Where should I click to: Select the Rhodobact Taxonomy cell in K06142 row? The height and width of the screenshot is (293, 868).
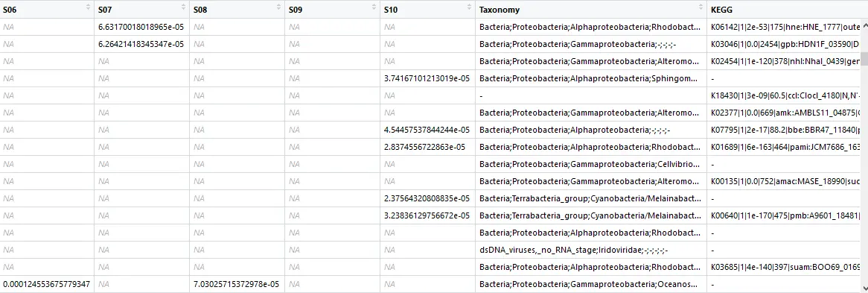pyautogui.click(x=591, y=27)
